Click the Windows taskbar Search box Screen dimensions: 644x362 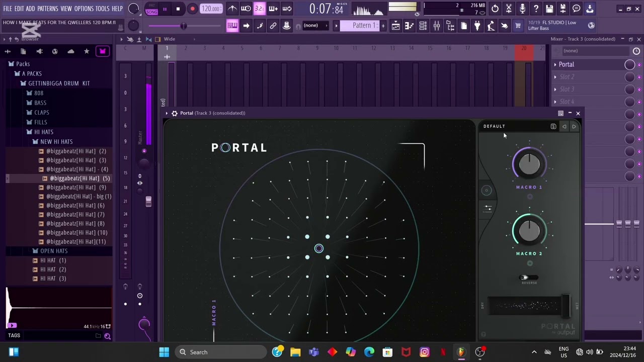tap(221, 352)
